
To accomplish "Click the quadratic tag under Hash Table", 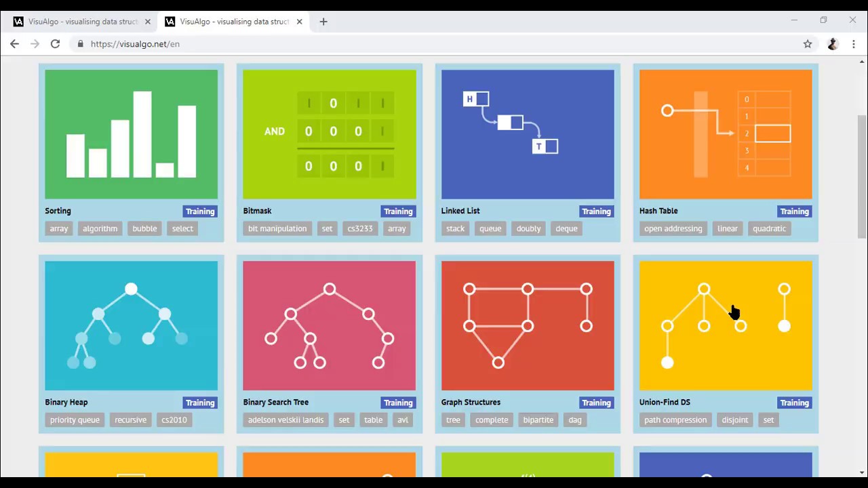I will [769, 228].
